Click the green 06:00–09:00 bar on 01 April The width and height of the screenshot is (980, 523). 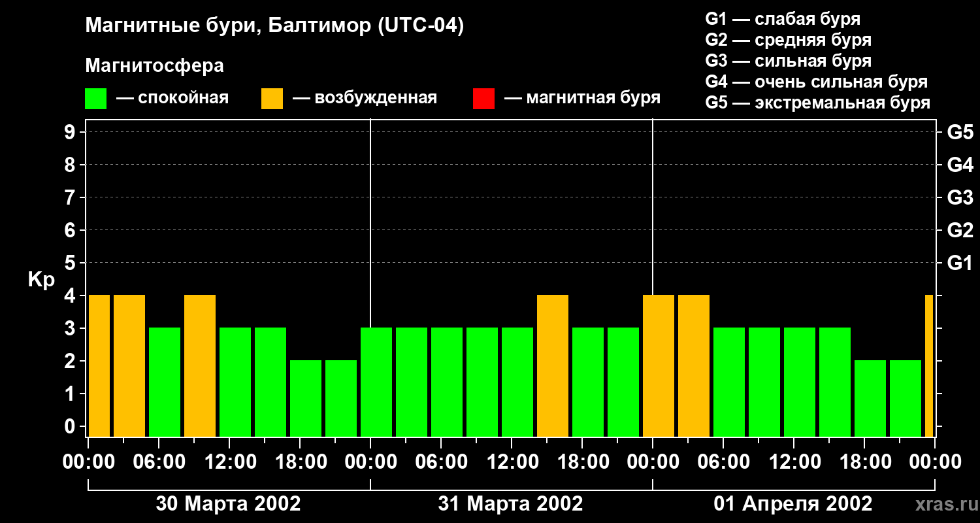coord(729,382)
